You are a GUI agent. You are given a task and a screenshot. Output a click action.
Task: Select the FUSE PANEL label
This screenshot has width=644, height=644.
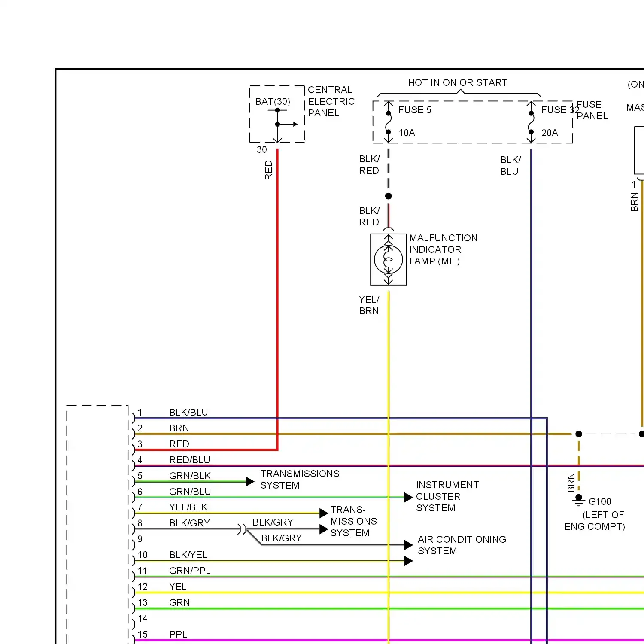tap(592, 110)
